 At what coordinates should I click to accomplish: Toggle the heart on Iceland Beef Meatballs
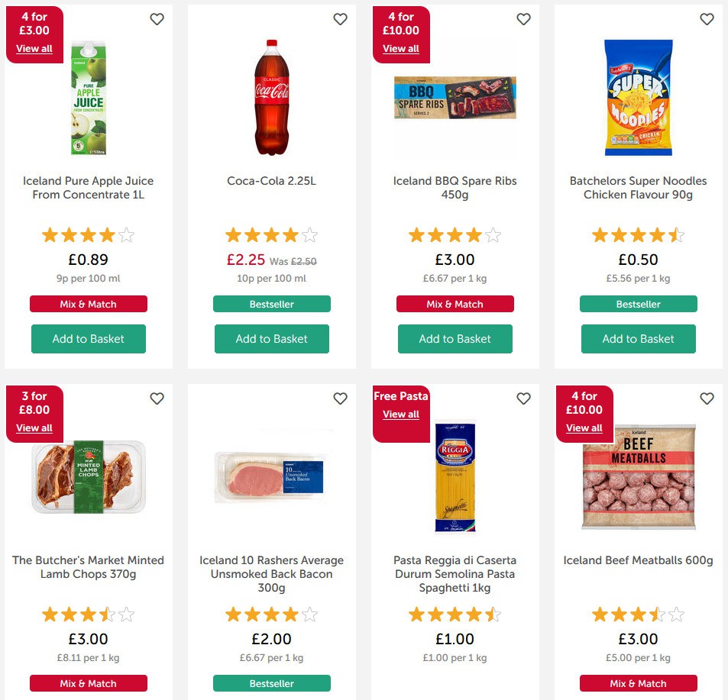(707, 398)
